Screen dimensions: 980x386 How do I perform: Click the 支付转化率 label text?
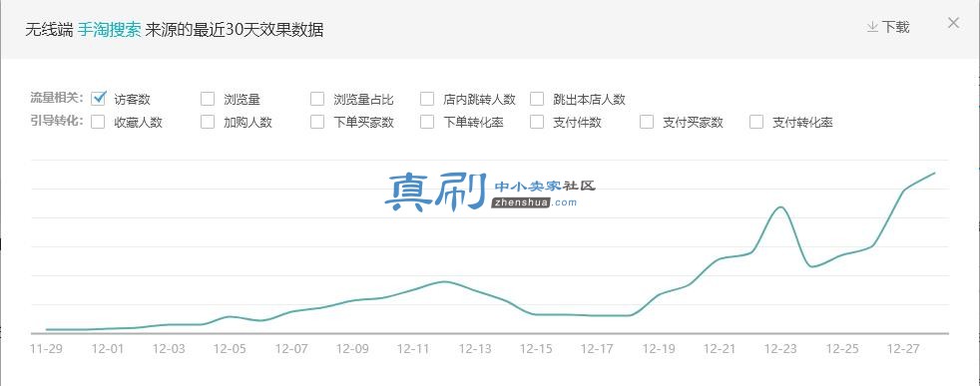click(802, 123)
